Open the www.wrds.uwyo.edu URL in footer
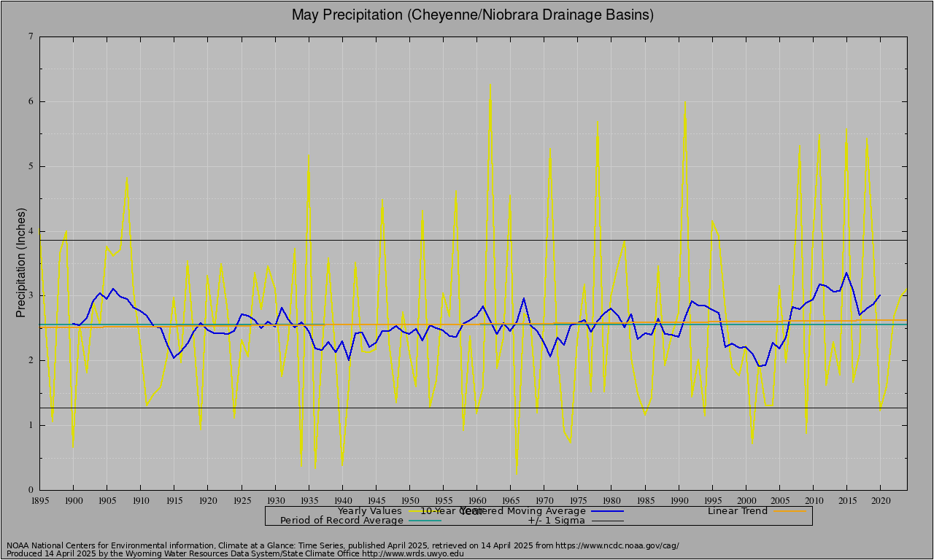The height and width of the screenshot is (560, 934). (x=412, y=553)
